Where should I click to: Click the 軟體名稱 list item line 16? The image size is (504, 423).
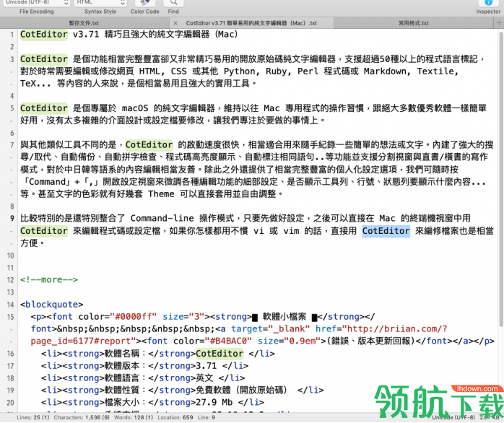tap(158, 354)
